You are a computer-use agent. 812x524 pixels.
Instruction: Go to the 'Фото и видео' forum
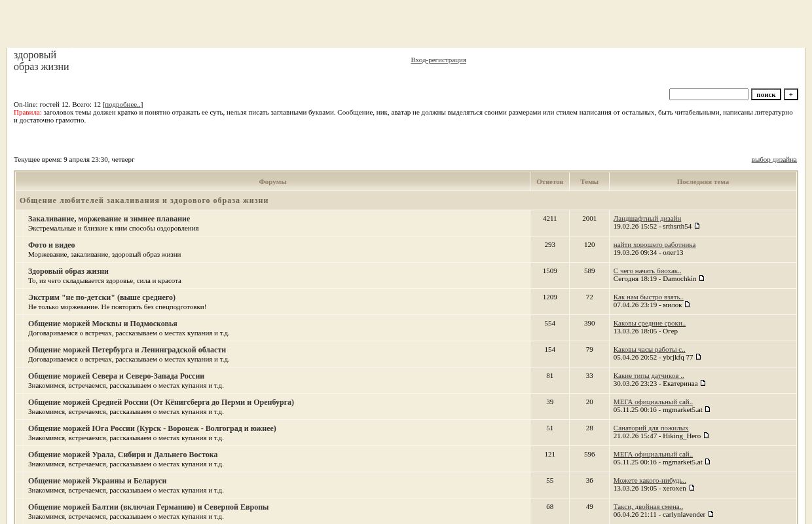coord(51,245)
